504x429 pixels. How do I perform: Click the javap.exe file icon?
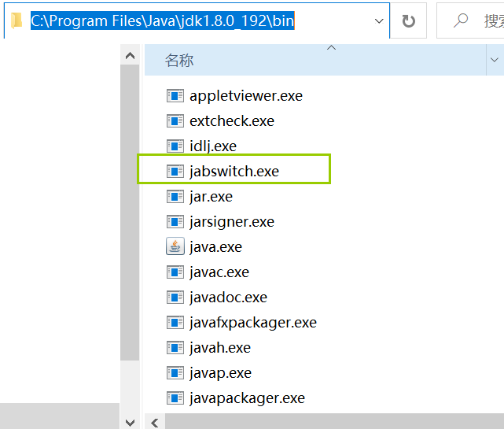click(175, 373)
